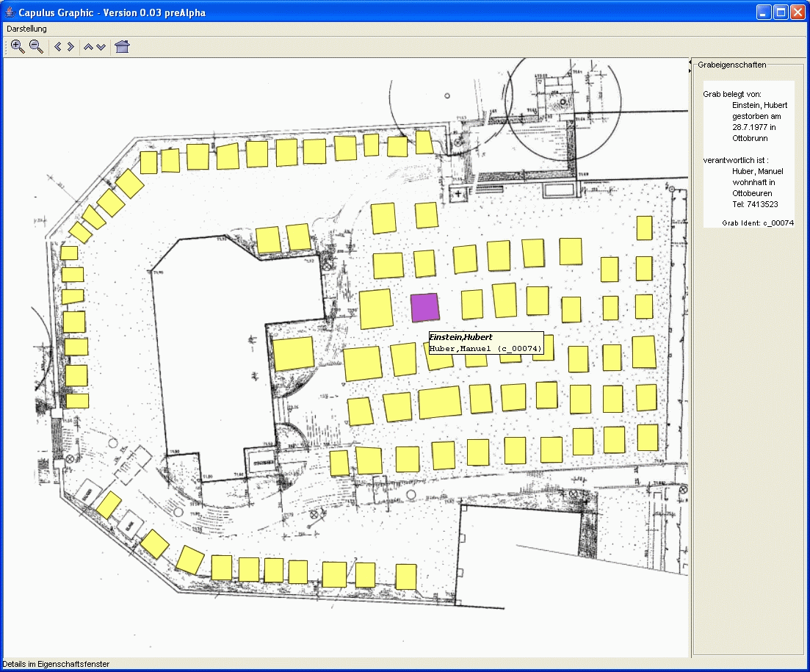The height and width of the screenshot is (672, 810).
Task: Select the purple highlighted grave
Action: click(x=425, y=307)
